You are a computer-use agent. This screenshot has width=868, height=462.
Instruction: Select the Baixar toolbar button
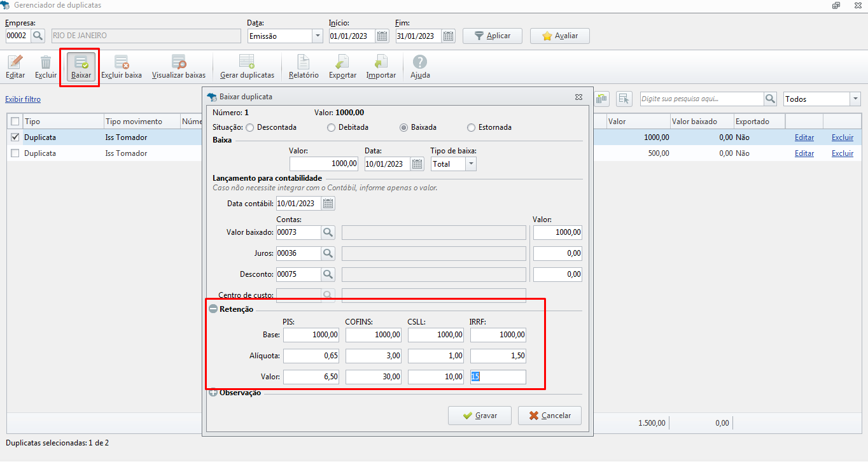(81, 67)
